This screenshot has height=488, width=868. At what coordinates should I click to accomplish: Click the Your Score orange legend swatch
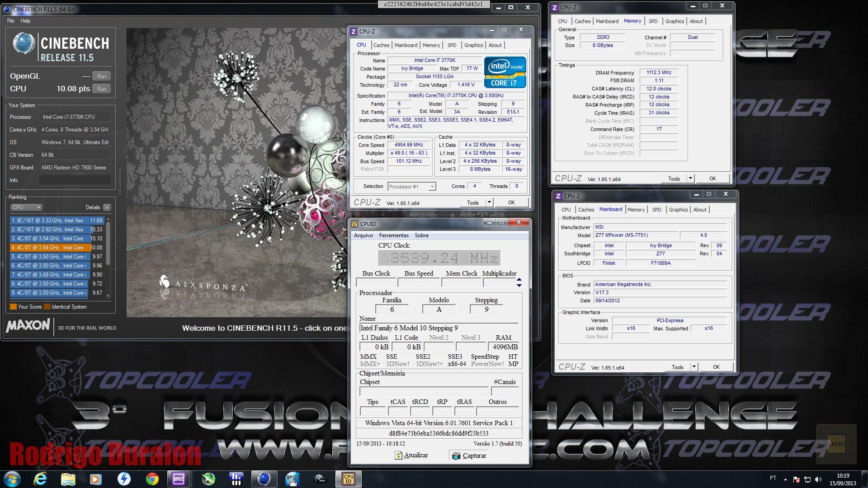pyautogui.click(x=13, y=307)
